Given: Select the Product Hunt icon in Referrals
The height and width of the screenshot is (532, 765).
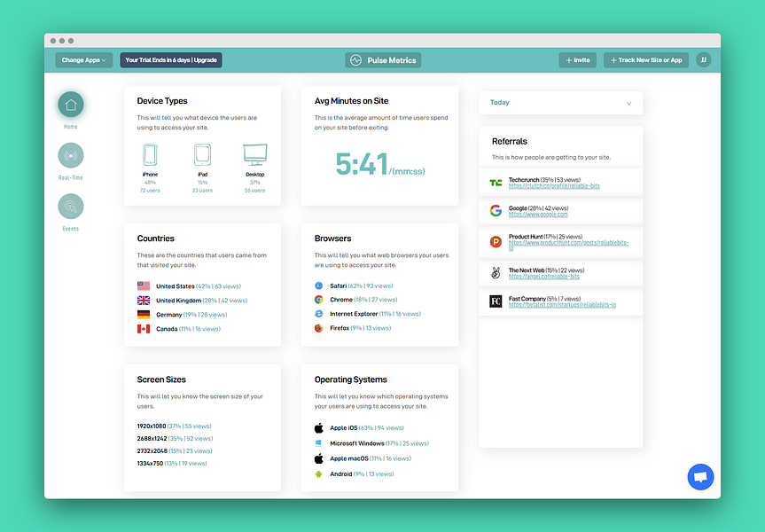Looking at the screenshot, I should pyautogui.click(x=496, y=239).
